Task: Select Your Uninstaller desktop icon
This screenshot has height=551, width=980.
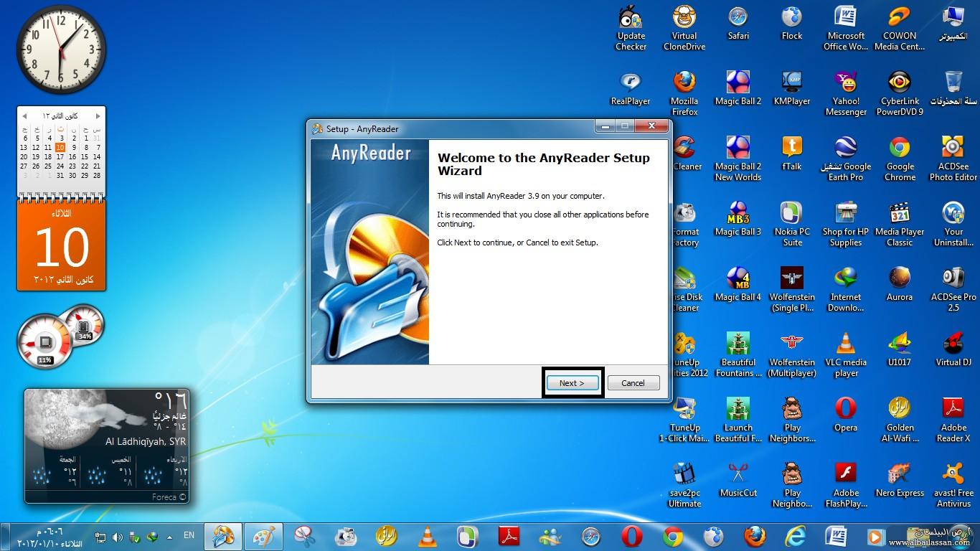Action: click(953, 225)
